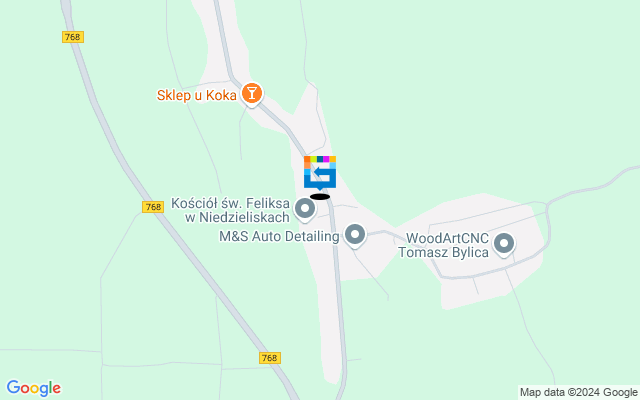Open Kościół św. Feliksa w Niedzieliskach label
640x400 pixels.
(x=231, y=210)
